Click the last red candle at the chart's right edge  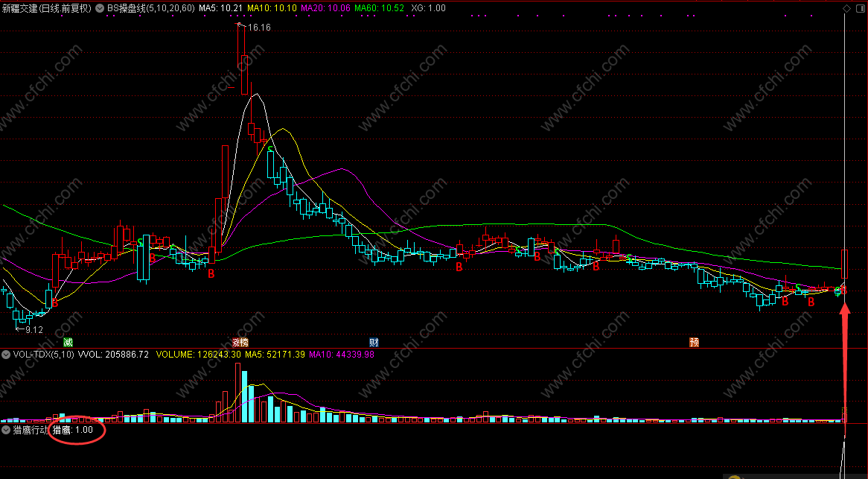tap(845, 264)
